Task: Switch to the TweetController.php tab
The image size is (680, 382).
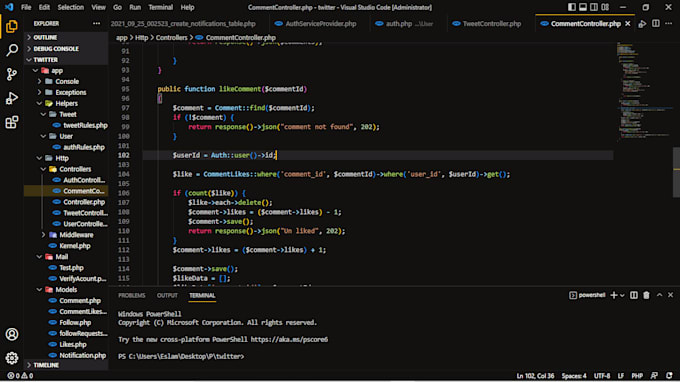Action: (492, 24)
